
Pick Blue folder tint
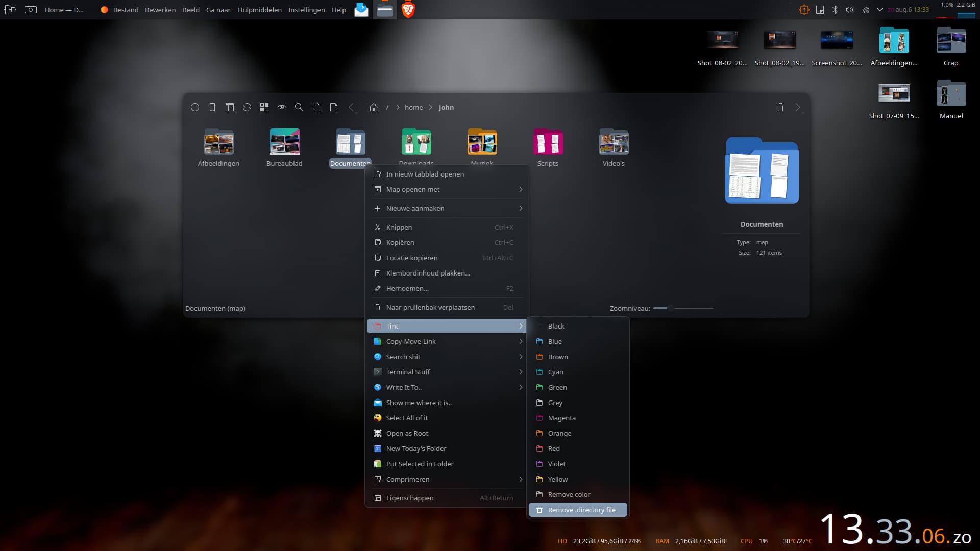(x=578, y=341)
